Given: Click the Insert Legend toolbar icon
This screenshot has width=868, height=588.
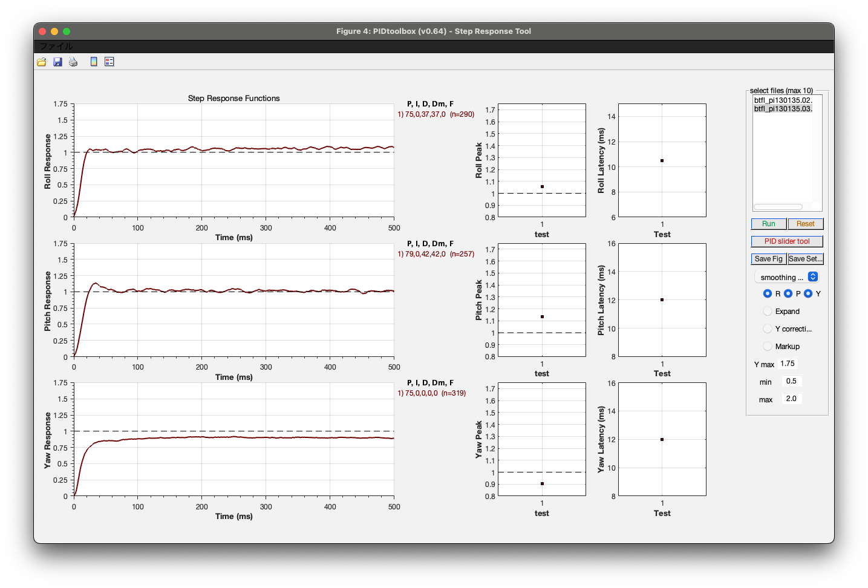Looking at the screenshot, I should coord(109,62).
